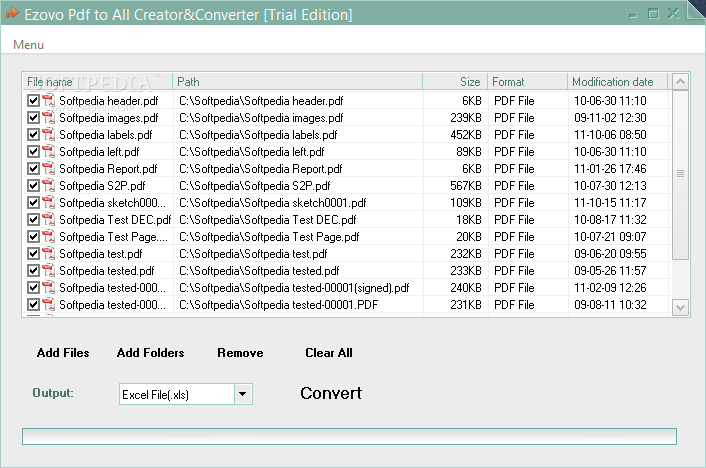Open the Menu item

coord(28,45)
